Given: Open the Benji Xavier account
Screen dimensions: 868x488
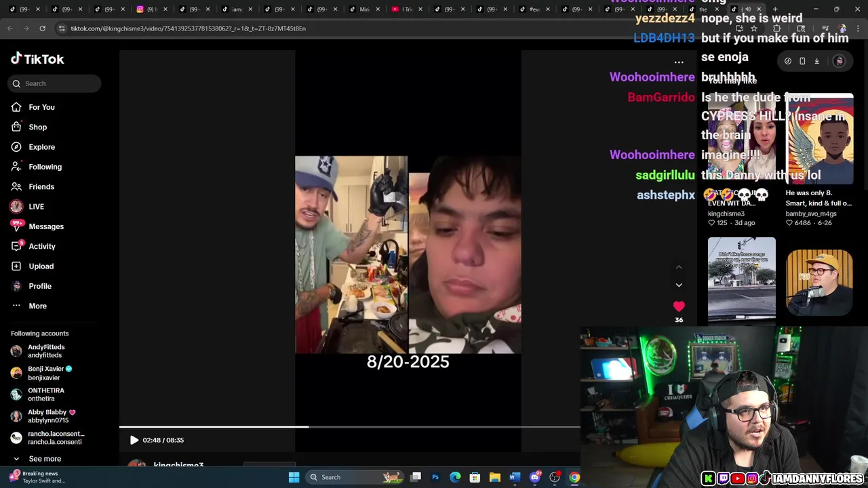Looking at the screenshot, I should click(46, 373).
